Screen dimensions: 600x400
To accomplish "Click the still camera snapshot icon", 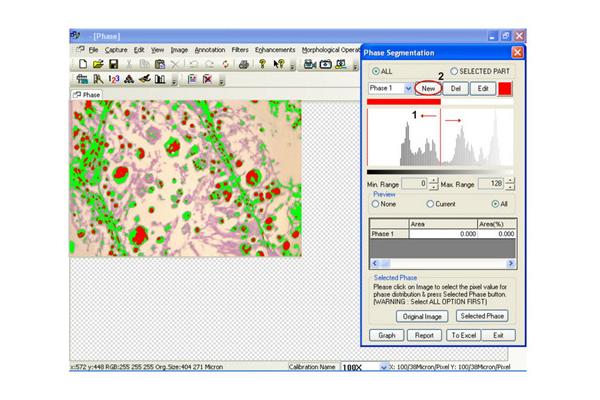I will pos(325,64).
